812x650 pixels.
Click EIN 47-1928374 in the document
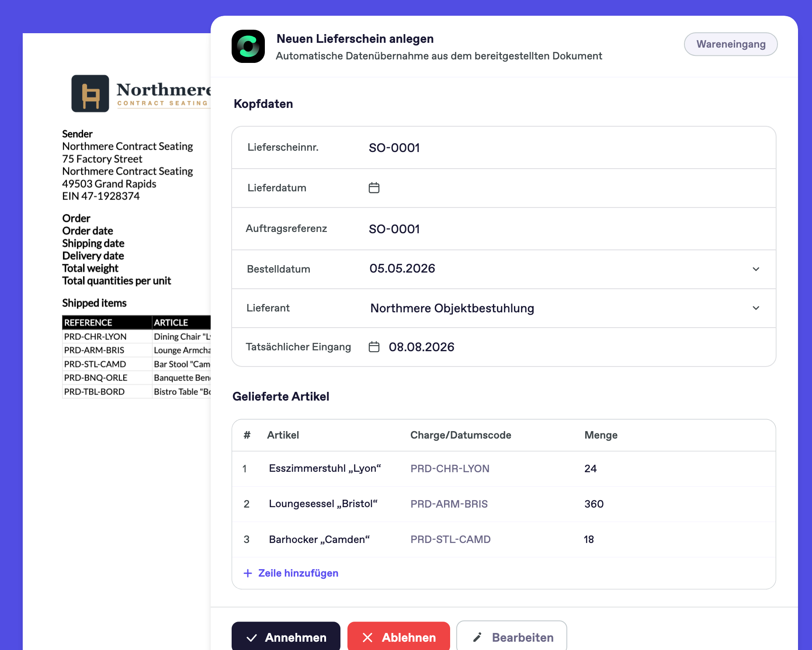pyautogui.click(x=101, y=196)
